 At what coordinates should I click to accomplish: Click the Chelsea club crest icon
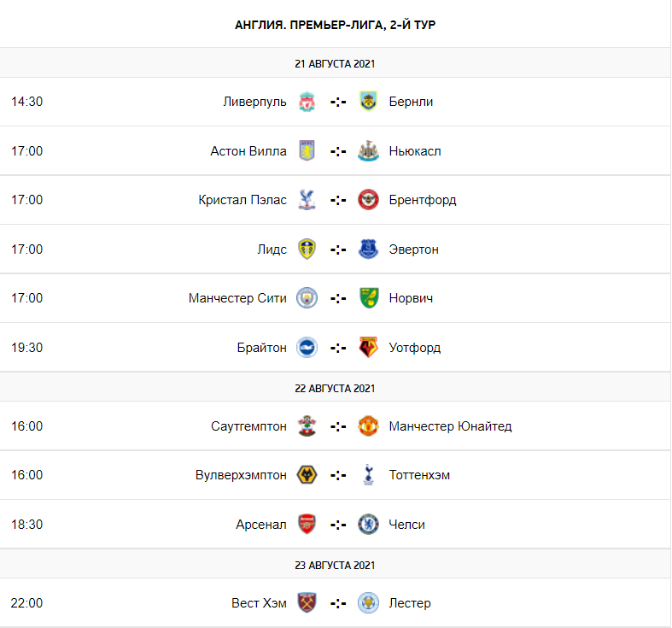click(369, 525)
